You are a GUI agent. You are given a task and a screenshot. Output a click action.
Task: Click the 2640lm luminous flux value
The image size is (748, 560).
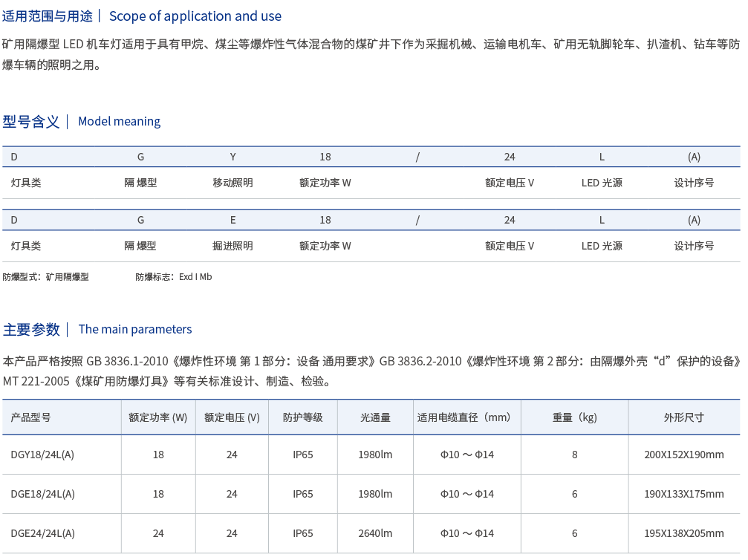coord(375,533)
